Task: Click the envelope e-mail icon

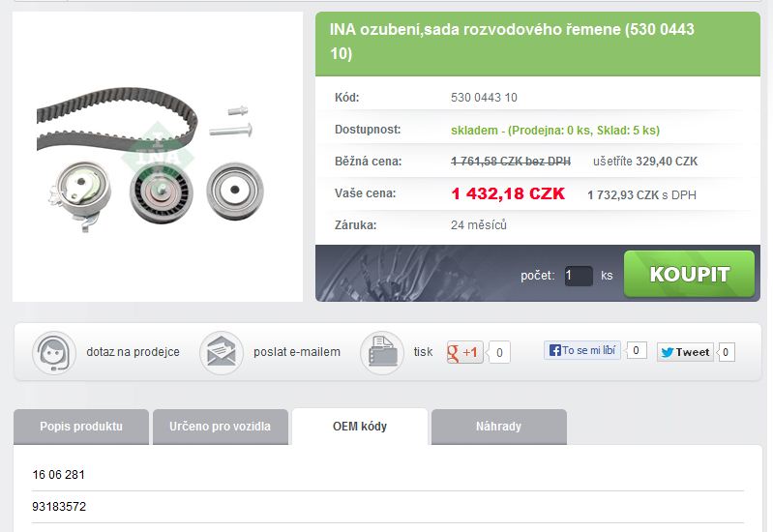Action: [222, 352]
